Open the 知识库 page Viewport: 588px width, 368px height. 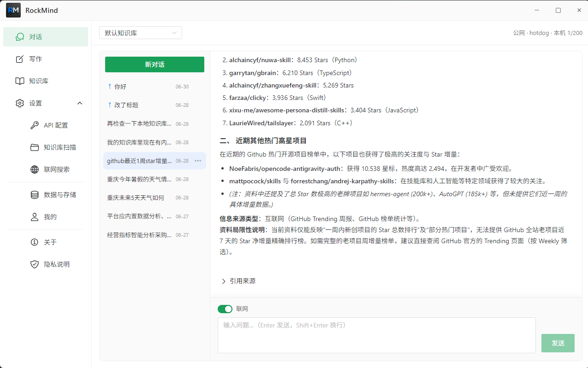tap(46, 81)
